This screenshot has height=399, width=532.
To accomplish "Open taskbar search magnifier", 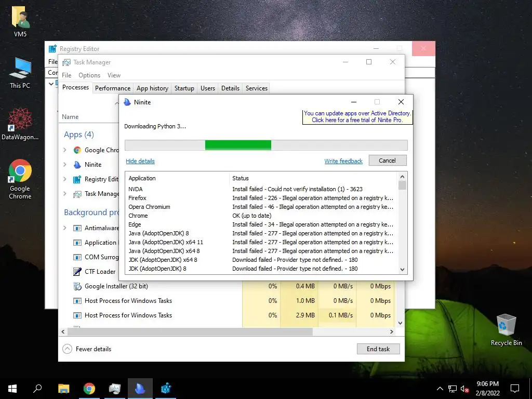I will [x=37, y=389].
